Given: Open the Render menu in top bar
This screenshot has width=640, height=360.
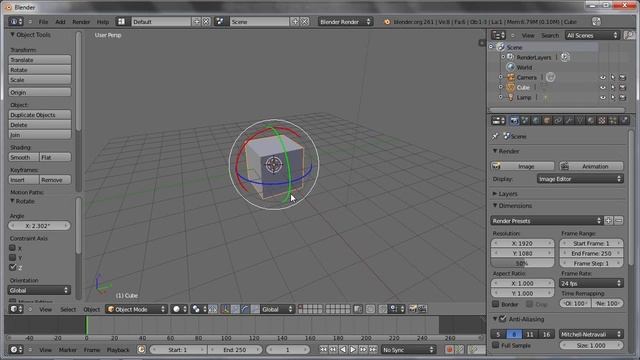Looking at the screenshot, I should click(x=81, y=22).
